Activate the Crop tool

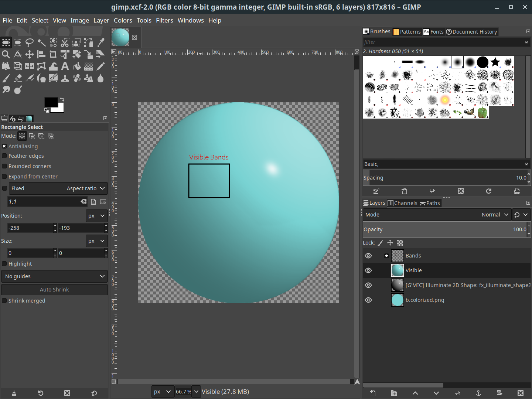[53, 55]
